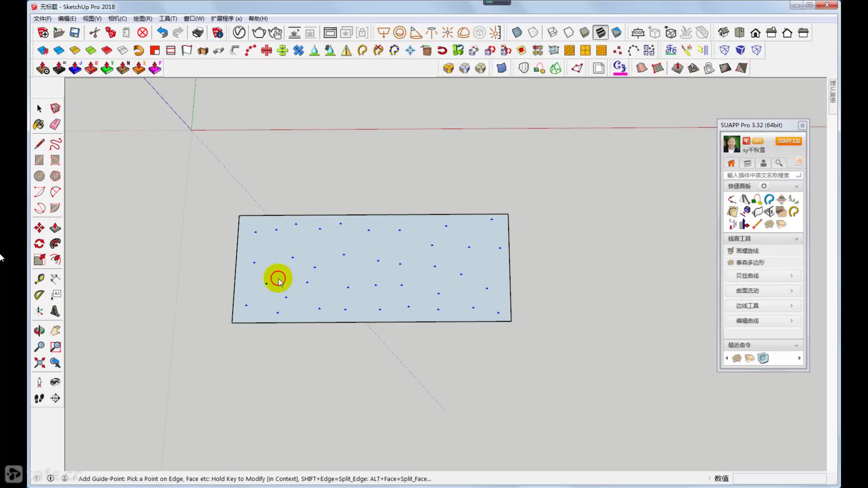
Task: Open the Camera menu (相机)
Action: (x=117, y=19)
